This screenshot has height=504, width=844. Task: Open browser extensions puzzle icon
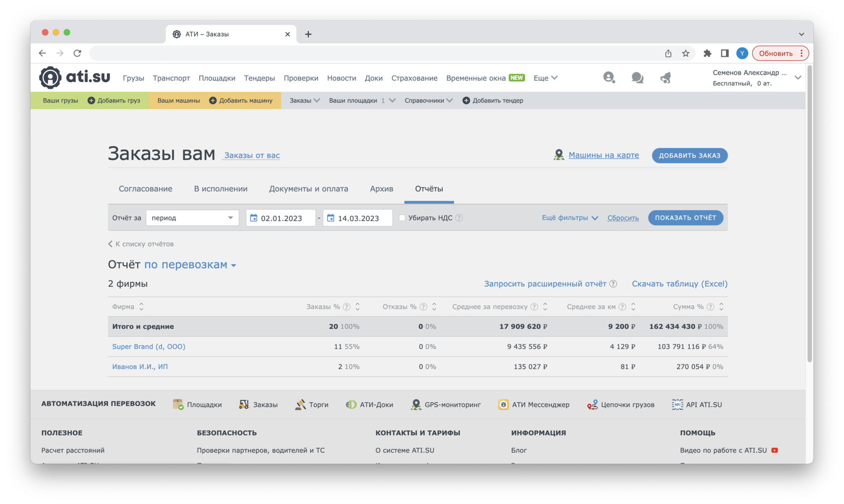click(707, 53)
